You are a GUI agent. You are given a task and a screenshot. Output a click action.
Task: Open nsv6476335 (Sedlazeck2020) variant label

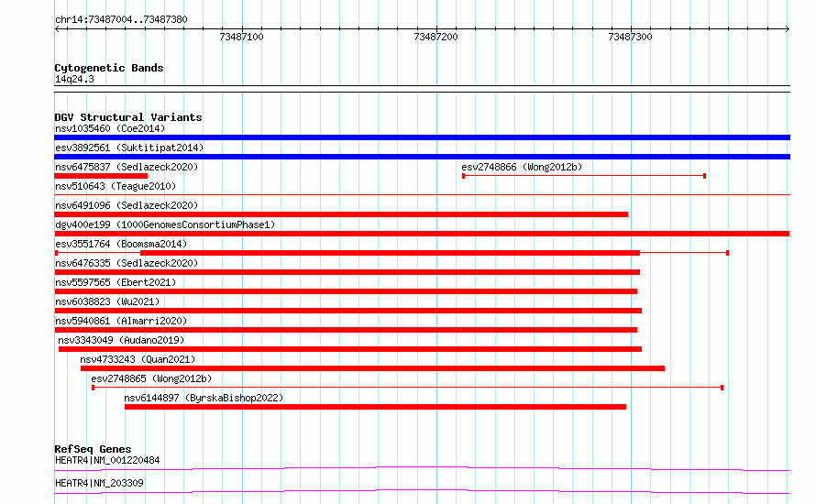pyautogui.click(x=127, y=263)
